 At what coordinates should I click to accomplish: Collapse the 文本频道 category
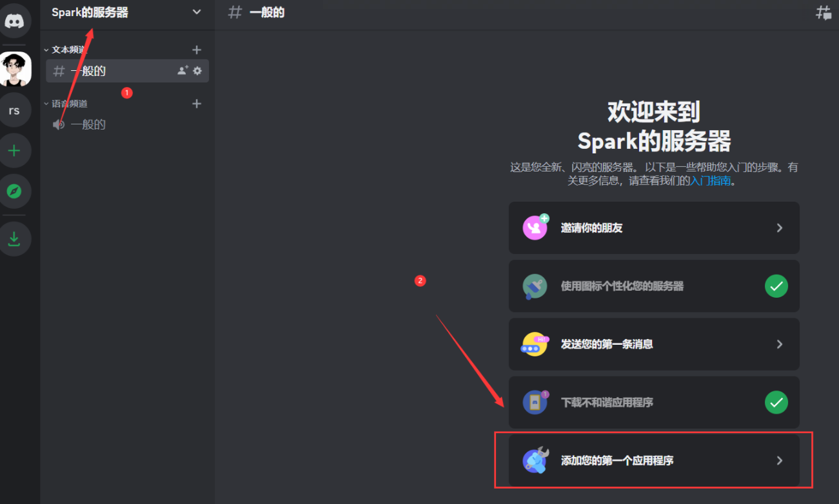pyautogui.click(x=64, y=50)
